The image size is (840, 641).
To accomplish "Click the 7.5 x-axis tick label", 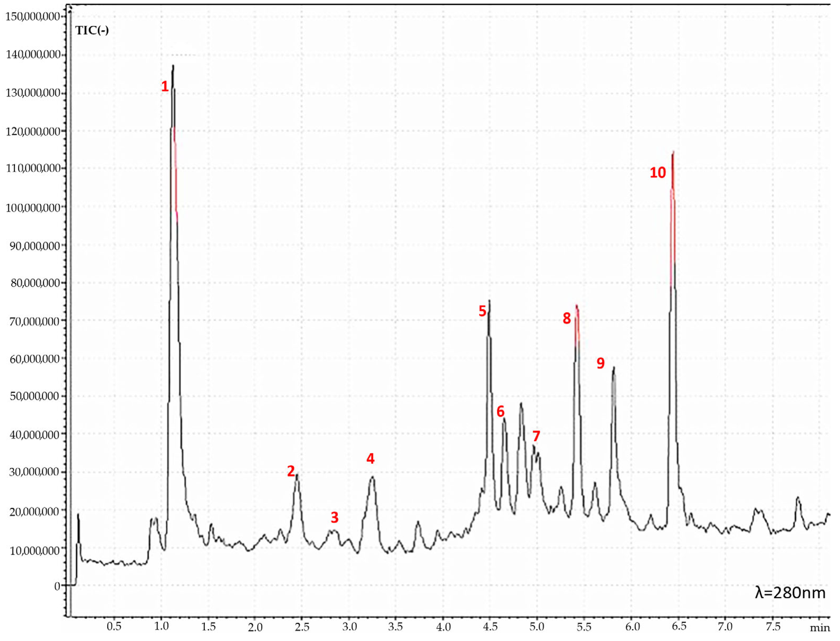I will click(x=773, y=626).
